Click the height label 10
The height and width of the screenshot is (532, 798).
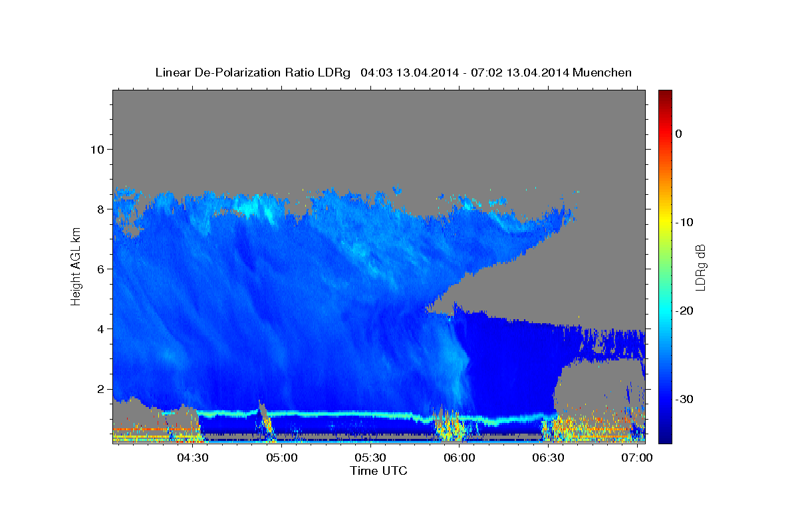[97, 149]
